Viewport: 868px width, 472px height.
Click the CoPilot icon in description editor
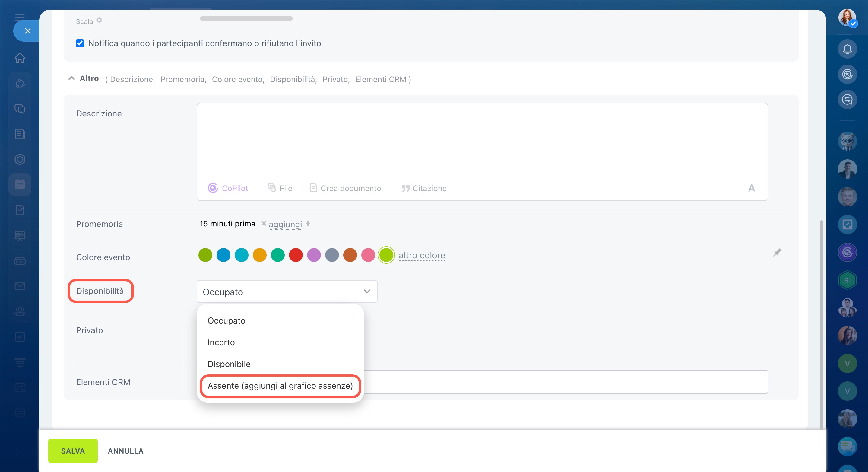(x=213, y=188)
